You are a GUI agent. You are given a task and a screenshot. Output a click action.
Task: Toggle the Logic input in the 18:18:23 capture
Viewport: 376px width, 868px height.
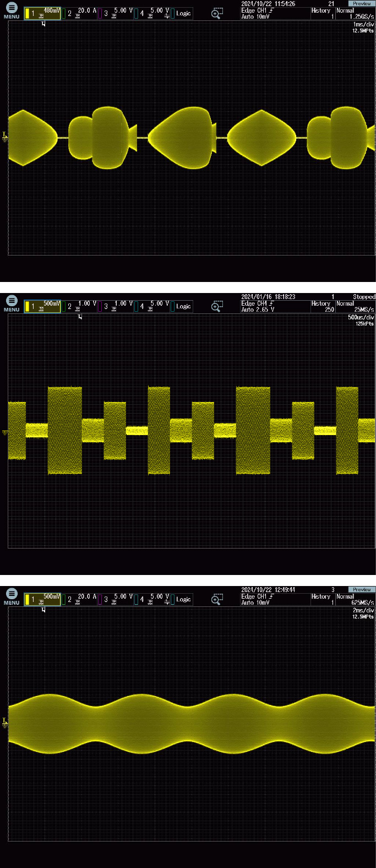[181, 306]
